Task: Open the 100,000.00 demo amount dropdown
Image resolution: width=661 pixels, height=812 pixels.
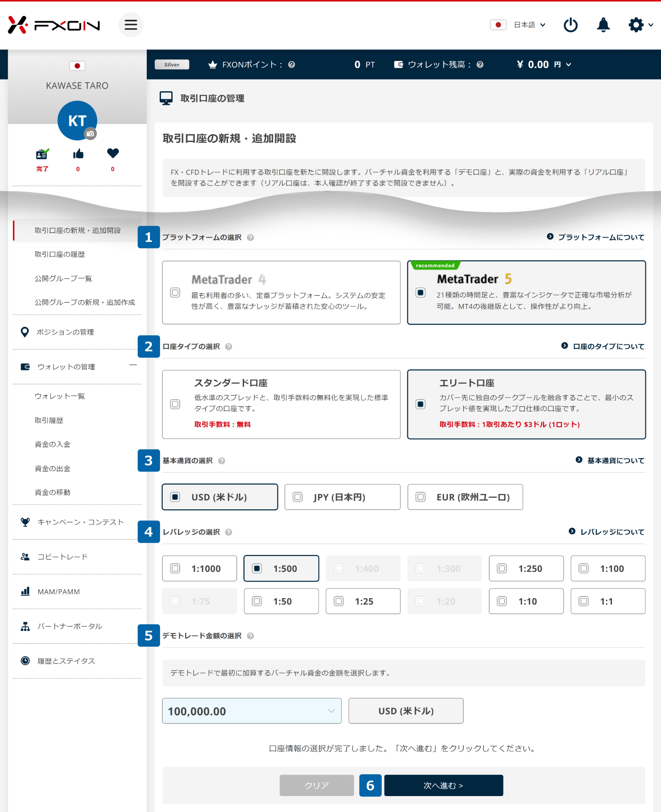Action: [x=252, y=711]
